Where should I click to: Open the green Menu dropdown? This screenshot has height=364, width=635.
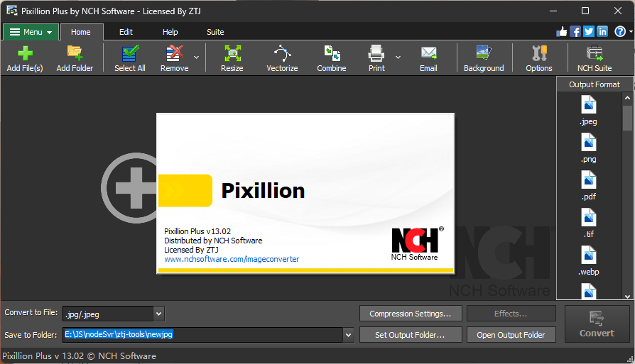point(31,32)
